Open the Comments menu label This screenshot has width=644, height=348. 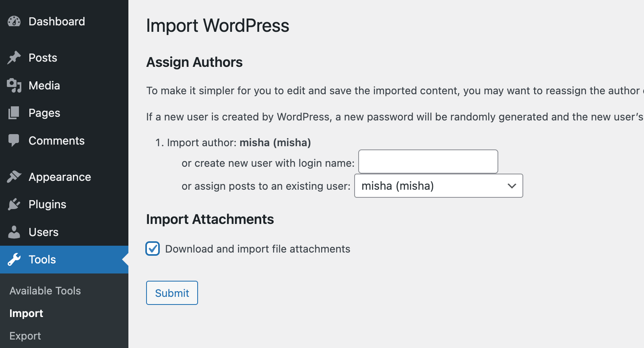pyautogui.click(x=57, y=141)
